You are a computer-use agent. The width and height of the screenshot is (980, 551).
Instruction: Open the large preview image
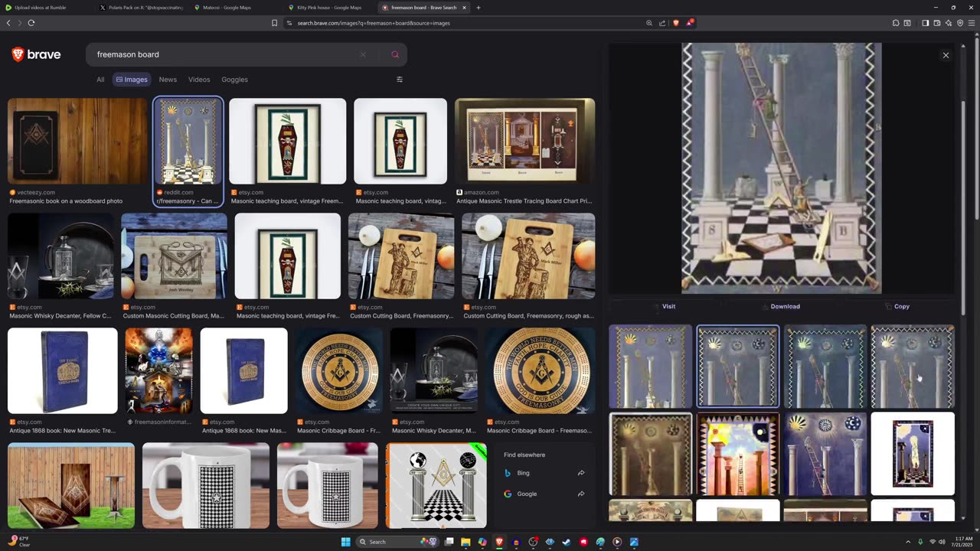click(x=782, y=168)
